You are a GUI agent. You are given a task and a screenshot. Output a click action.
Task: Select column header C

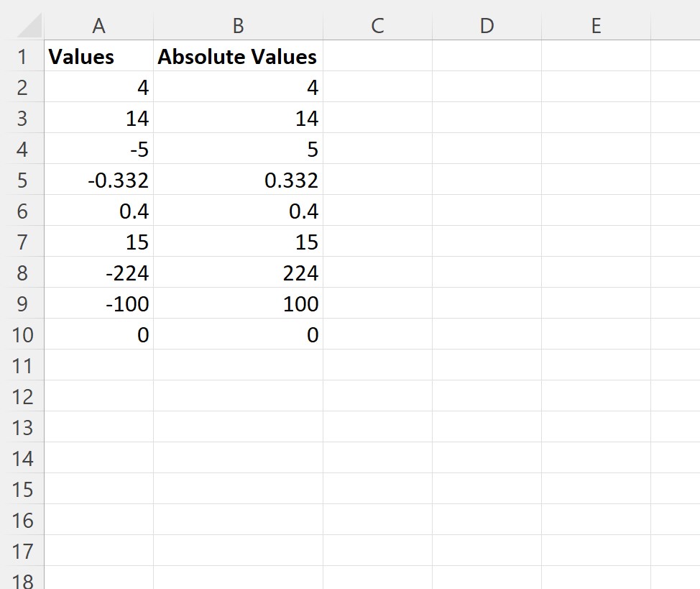click(x=376, y=25)
